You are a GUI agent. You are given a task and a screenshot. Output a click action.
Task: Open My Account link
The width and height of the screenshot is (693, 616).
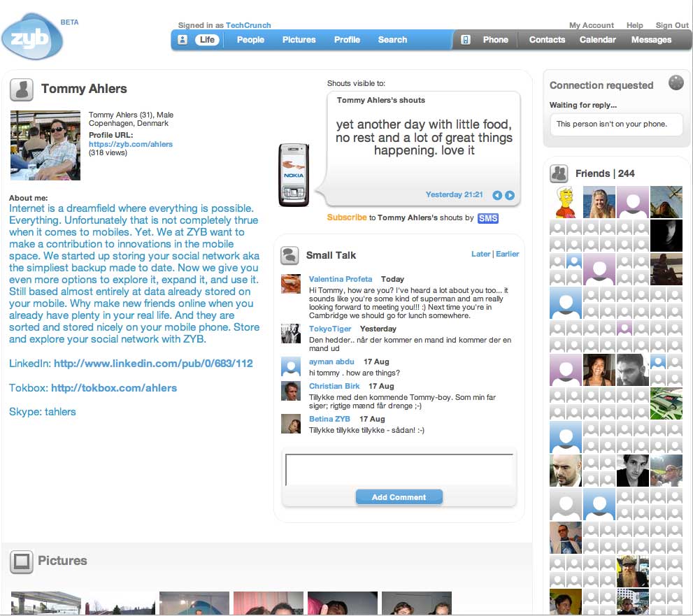tap(592, 25)
